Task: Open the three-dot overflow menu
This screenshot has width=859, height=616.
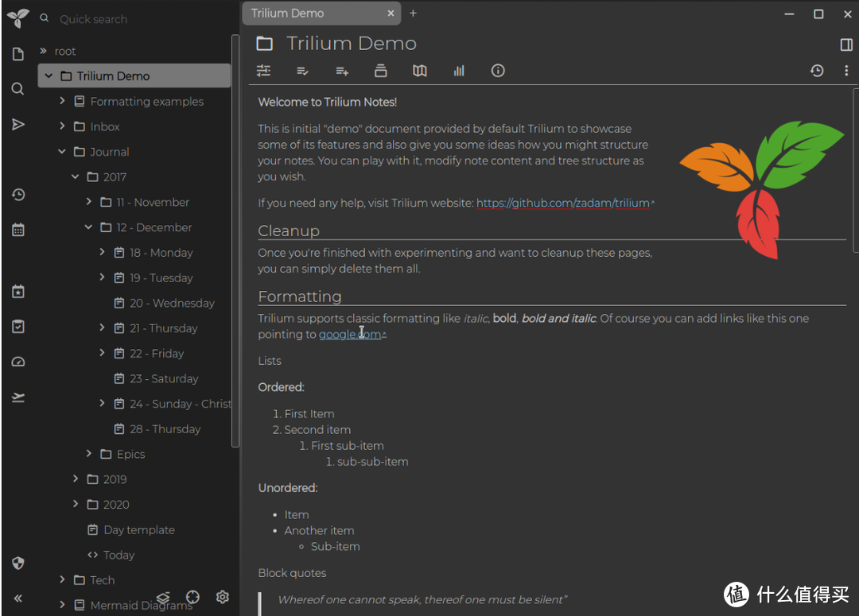Action: (846, 71)
